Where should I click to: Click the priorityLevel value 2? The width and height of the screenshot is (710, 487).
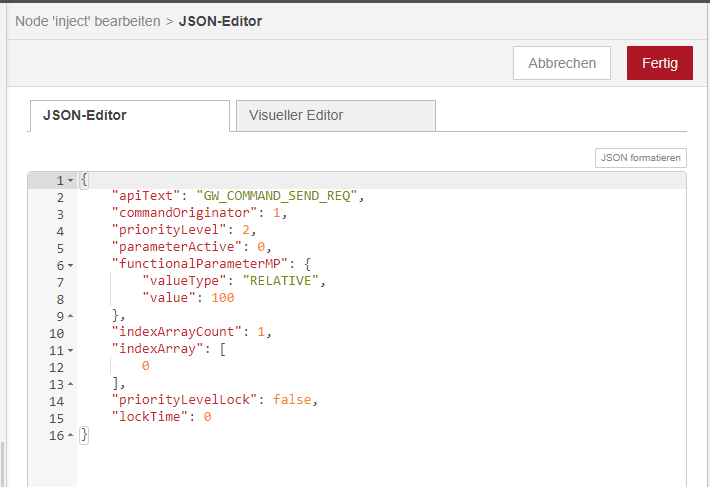pyautogui.click(x=246, y=230)
